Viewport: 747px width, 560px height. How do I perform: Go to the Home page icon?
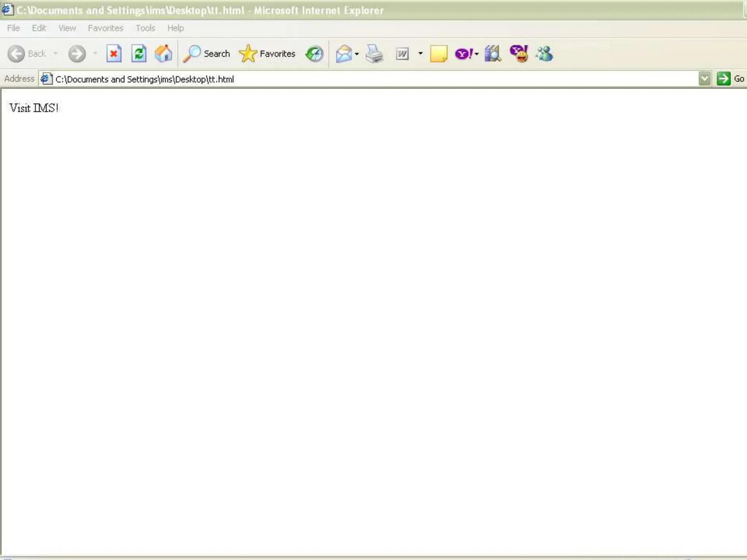[x=163, y=54]
